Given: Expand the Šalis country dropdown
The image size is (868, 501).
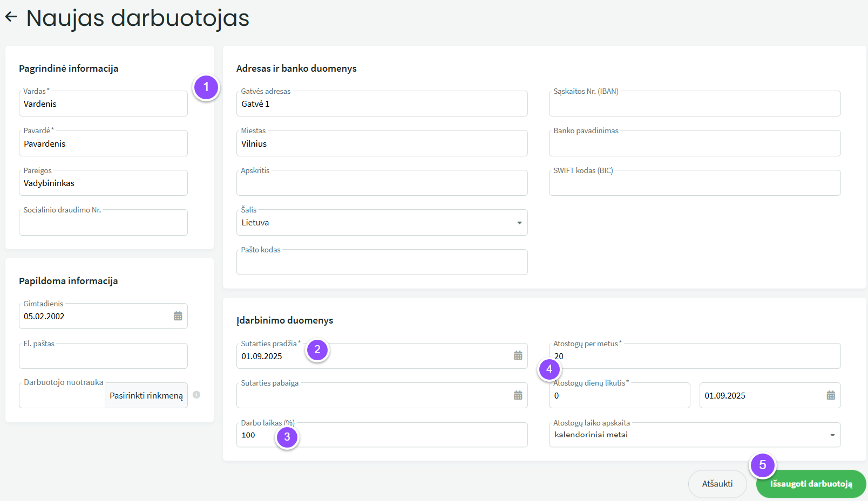Looking at the screenshot, I should (519, 223).
